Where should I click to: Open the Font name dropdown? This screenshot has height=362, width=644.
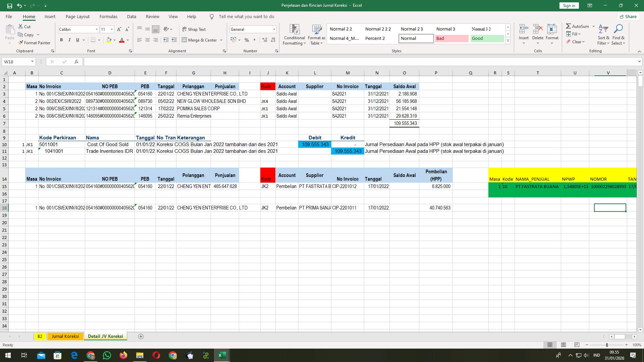tap(97, 29)
